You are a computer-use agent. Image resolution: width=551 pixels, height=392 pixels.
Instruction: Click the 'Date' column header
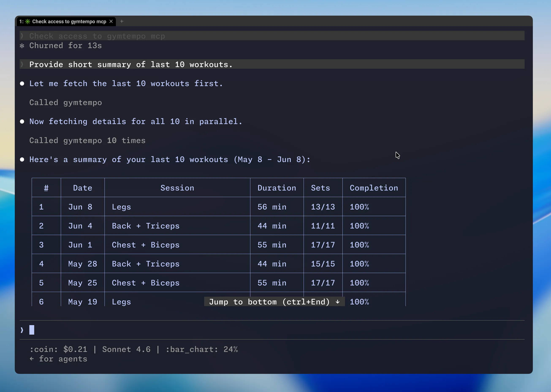click(83, 188)
